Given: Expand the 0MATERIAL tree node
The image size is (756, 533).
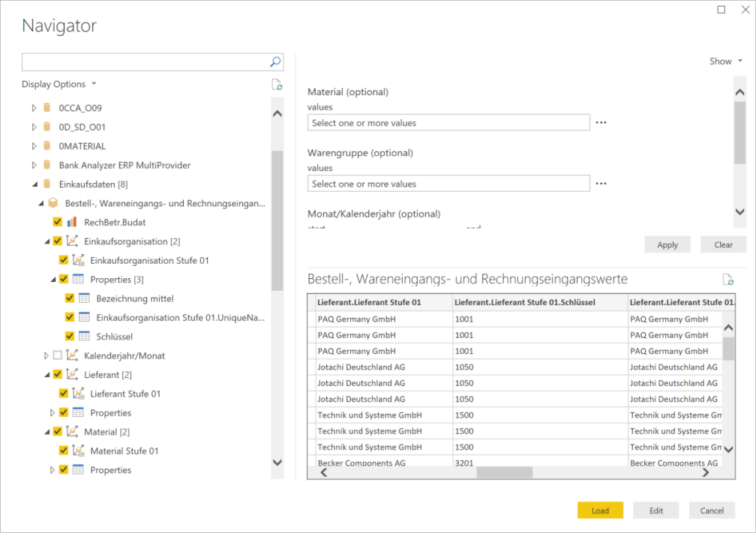Looking at the screenshot, I should click(x=34, y=146).
